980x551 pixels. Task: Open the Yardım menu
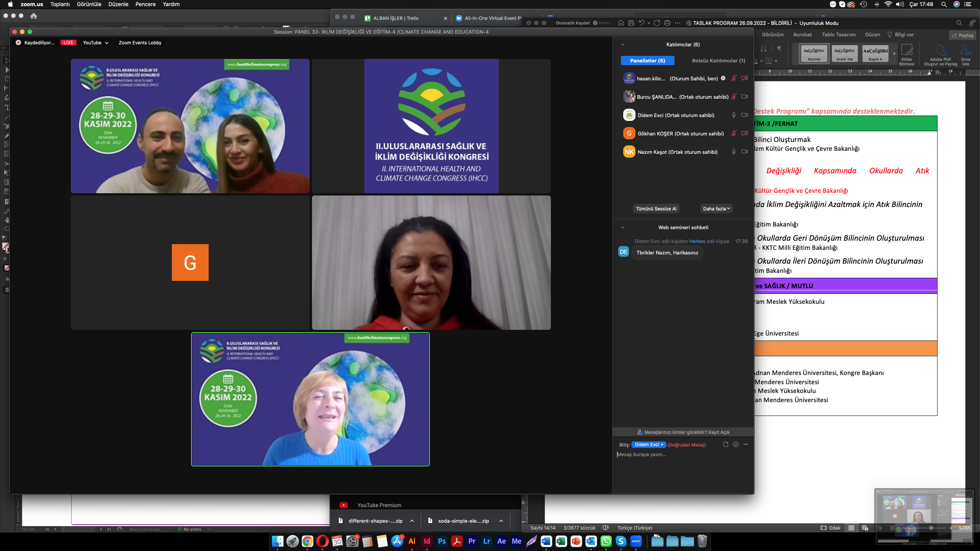click(171, 4)
